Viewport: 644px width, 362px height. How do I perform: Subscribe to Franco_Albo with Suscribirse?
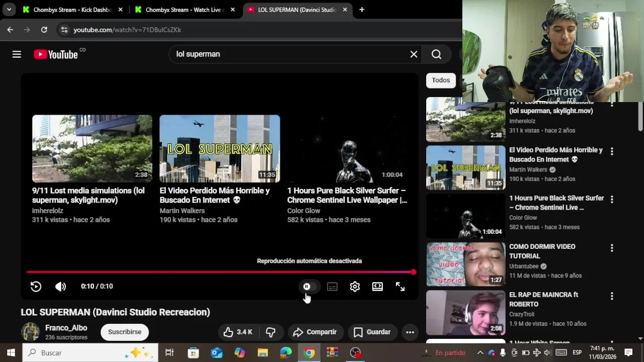point(125,332)
